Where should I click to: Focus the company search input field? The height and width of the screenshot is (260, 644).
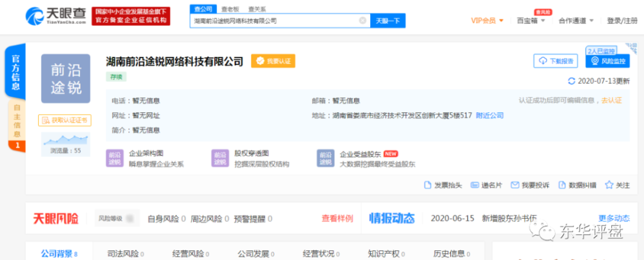coord(280,21)
